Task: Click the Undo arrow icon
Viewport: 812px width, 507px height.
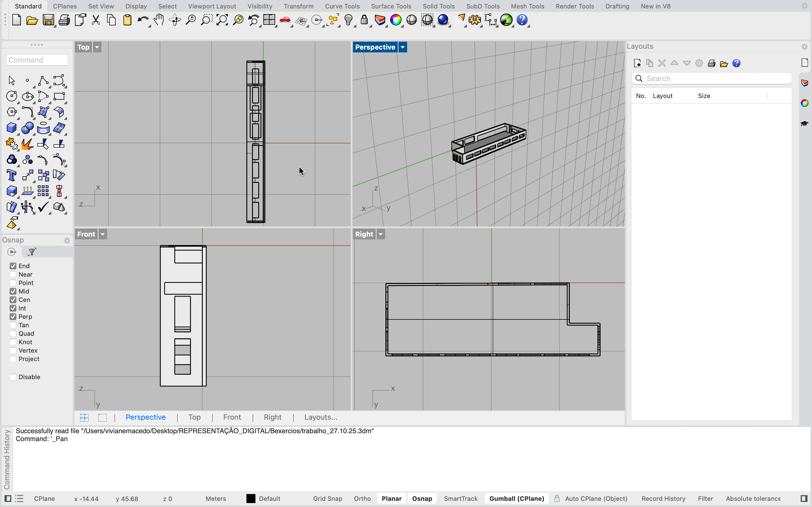Action: [x=143, y=20]
